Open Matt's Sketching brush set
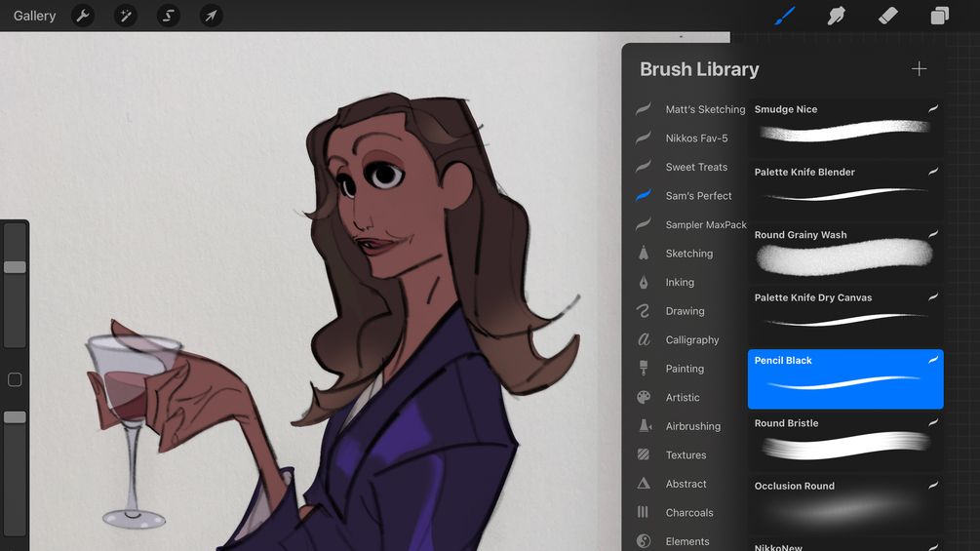 point(690,109)
